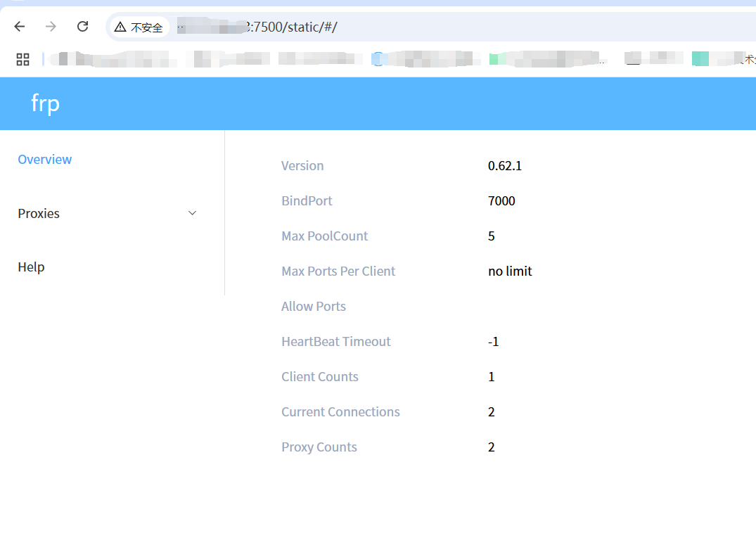This screenshot has width=756, height=550.
Task: Open the Overview menu item
Action: click(45, 160)
